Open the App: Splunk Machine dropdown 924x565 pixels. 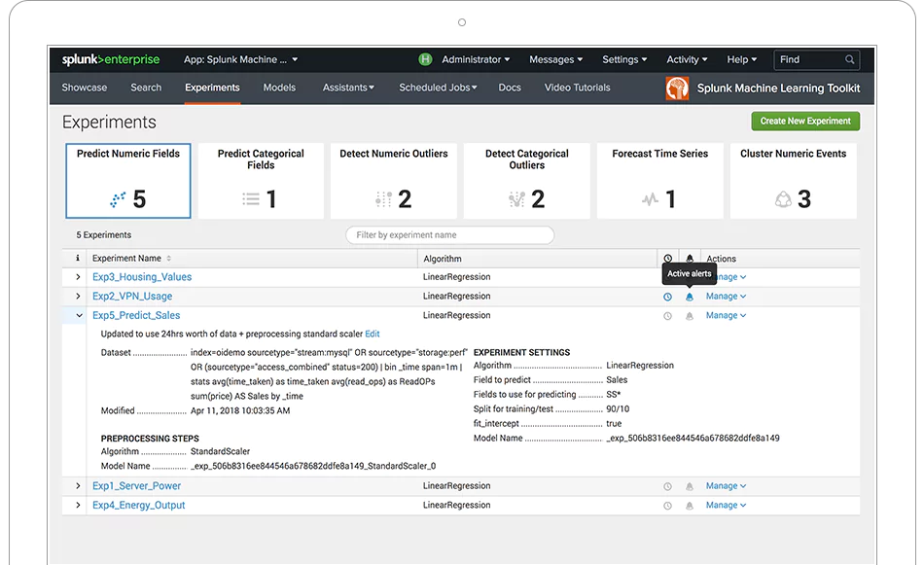pyautogui.click(x=240, y=59)
